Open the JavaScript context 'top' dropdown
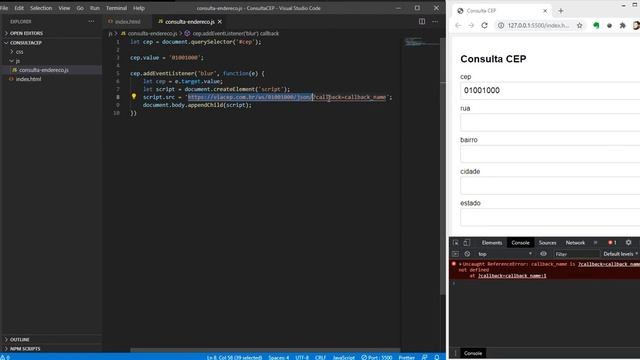640x360 pixels. (505, 254)
